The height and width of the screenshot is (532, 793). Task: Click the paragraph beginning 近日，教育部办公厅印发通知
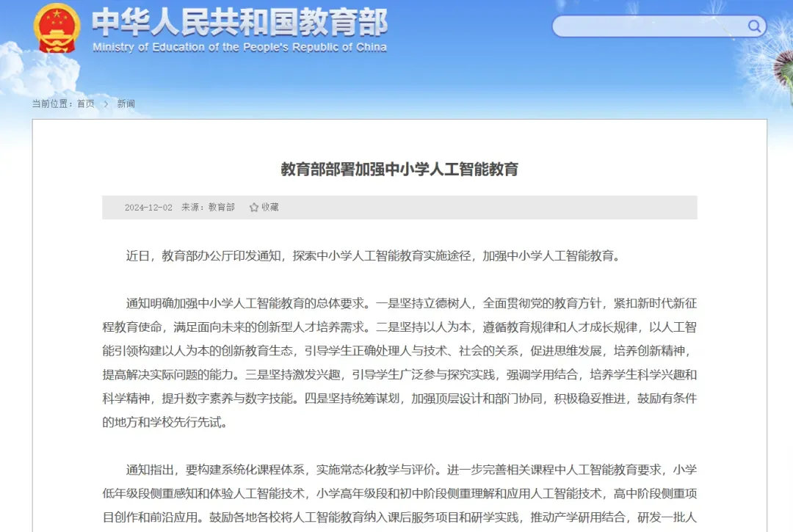click(x=373, y=256)
